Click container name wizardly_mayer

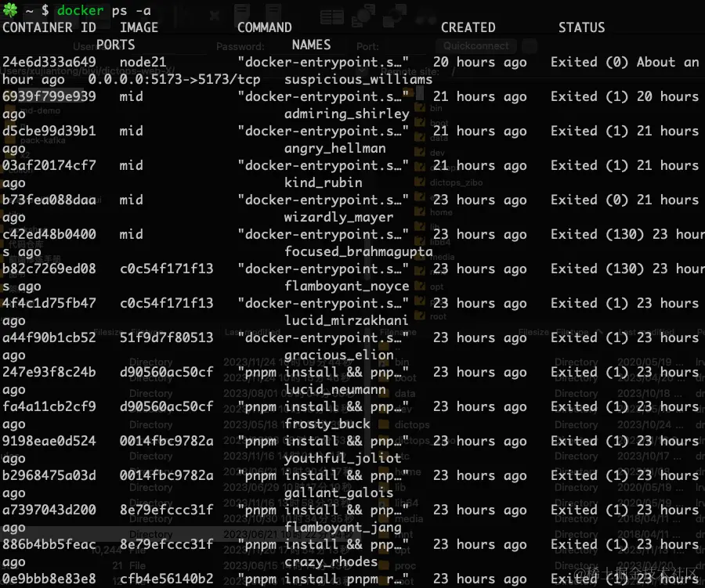pos(338,217)
